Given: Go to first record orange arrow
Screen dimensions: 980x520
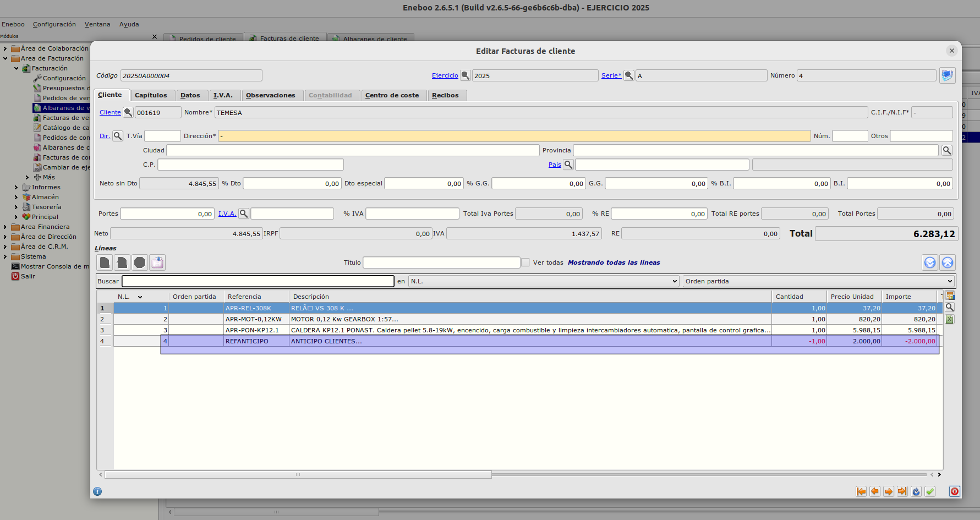Looking at the screenshot, I should coord(861,491).
